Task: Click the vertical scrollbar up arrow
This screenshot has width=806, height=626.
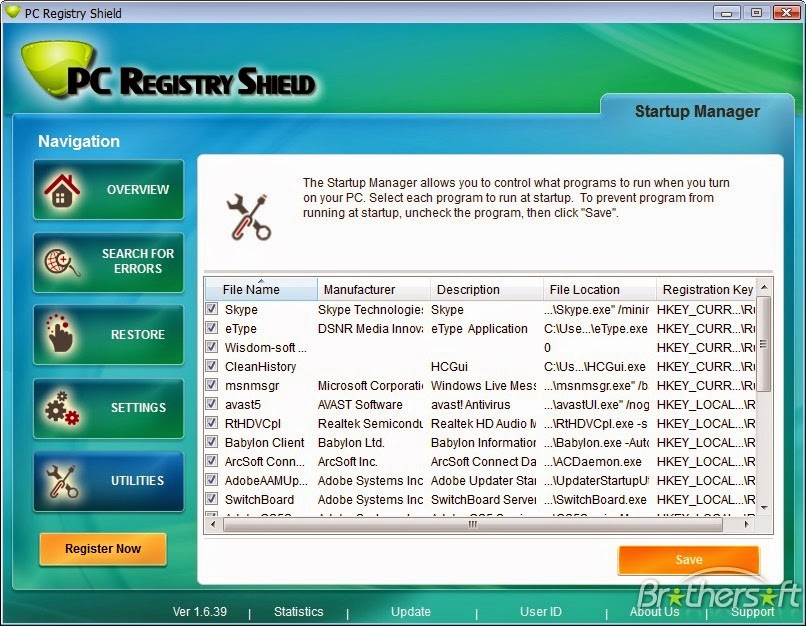Action: [764, 287]
